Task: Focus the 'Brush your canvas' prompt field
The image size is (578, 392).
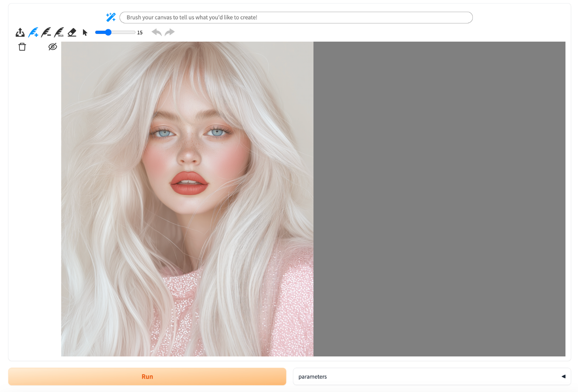Action: coord(296,17)
